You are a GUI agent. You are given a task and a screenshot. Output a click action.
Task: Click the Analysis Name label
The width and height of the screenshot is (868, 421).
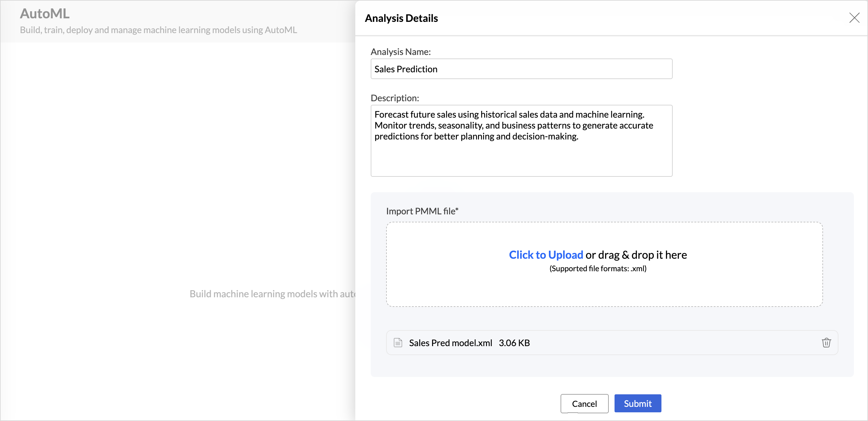[400, 51]
